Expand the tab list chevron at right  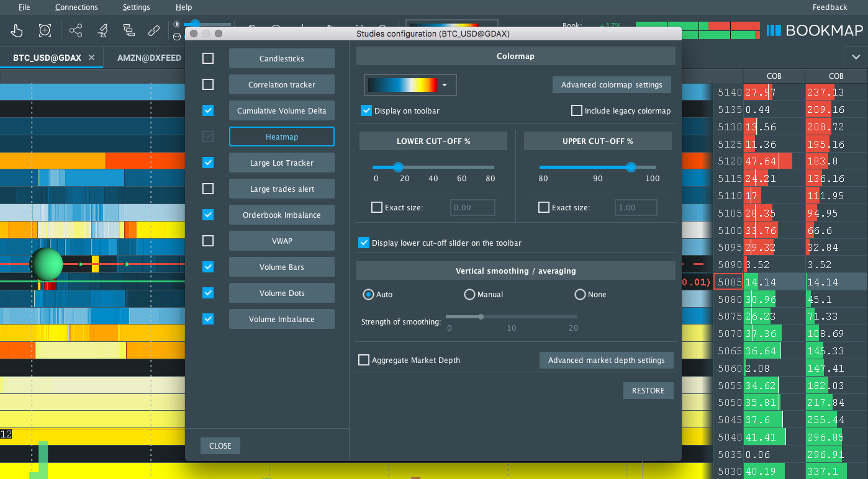tap(856, 58)
